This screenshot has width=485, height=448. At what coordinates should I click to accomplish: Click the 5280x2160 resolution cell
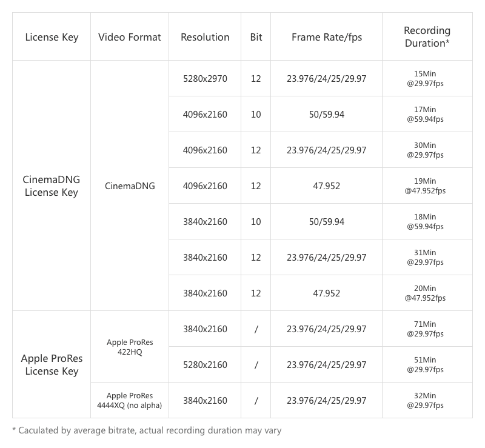coord(205,365)
